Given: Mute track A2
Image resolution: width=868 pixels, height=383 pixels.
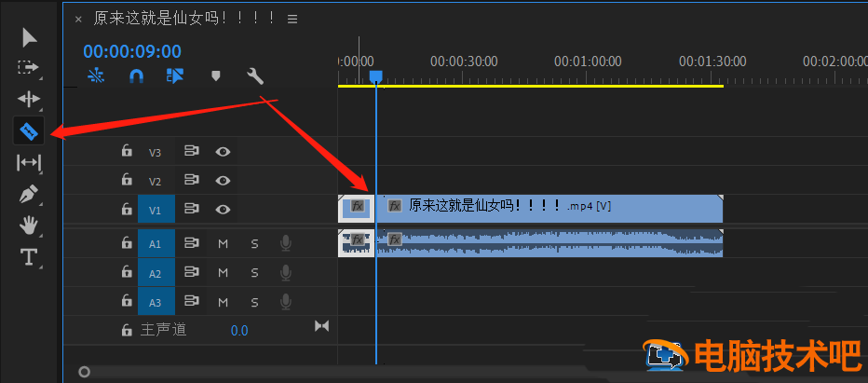Looking at the screenshot, I should click(224, 272).
